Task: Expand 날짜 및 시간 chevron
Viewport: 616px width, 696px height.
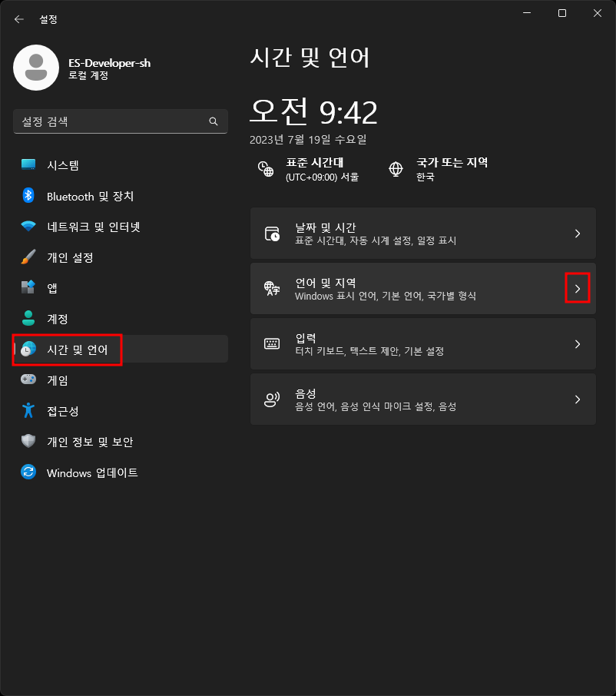Action: point(578,234)
